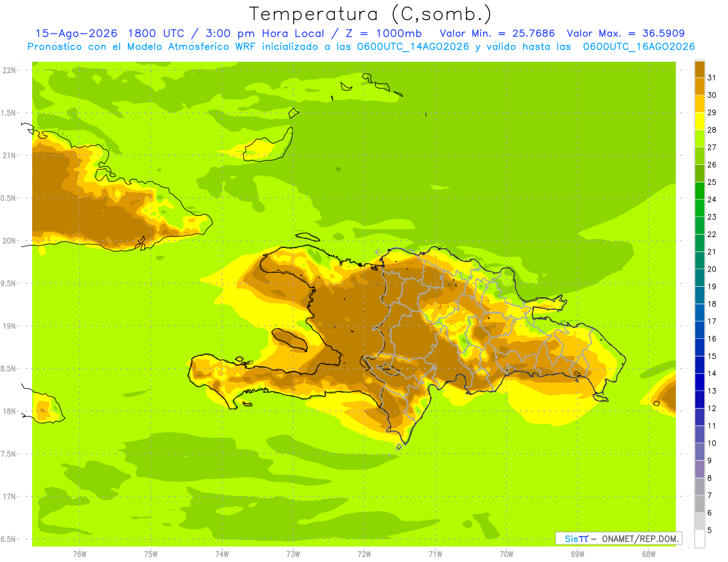Click the "ONAMET/REP.DOM." credit box
Viewport: 728px width, 562px height.
coord(618,538)
